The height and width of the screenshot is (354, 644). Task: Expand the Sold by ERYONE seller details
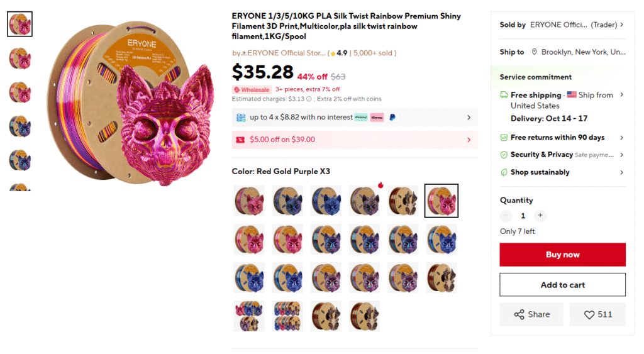click(x=621, y=25)
